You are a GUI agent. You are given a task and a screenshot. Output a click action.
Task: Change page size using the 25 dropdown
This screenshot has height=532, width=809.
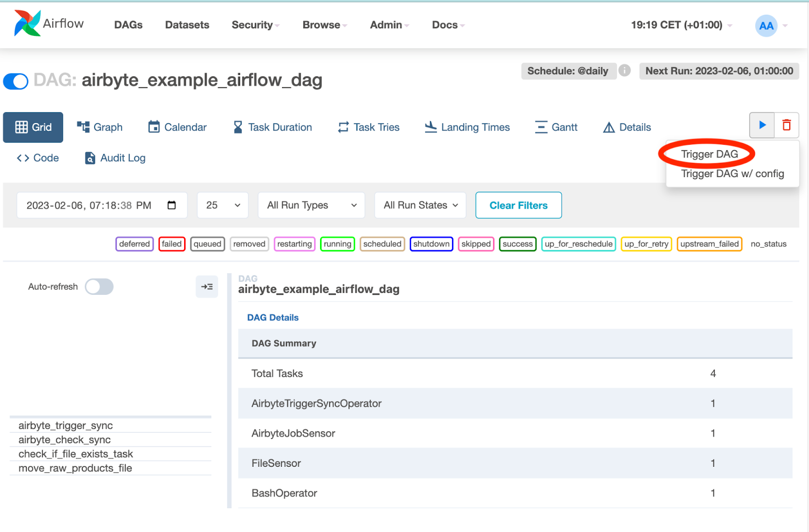[222, 205]
